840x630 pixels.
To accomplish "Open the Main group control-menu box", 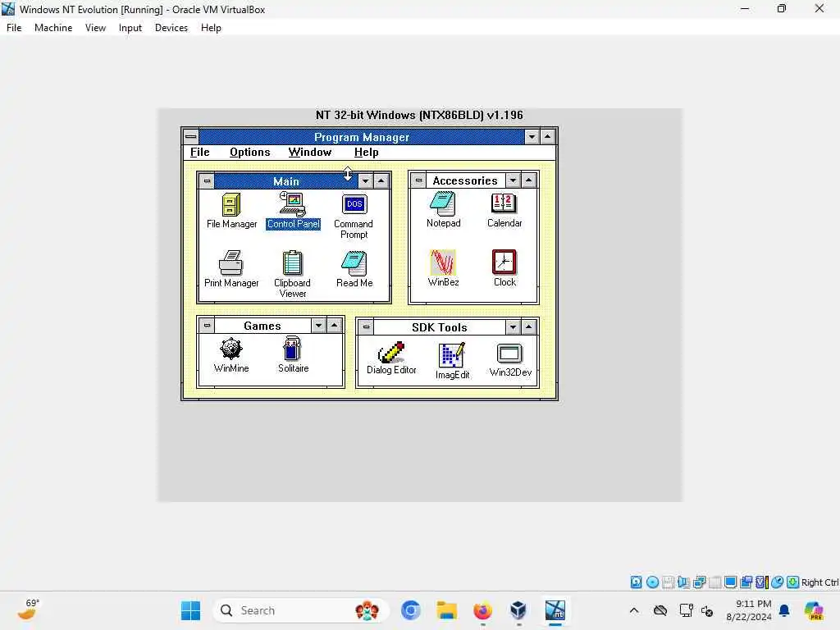I will (207, 181).
